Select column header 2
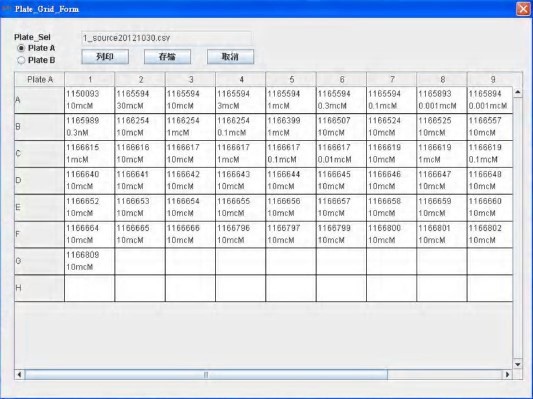533x399 pixels. pos(140,80)
